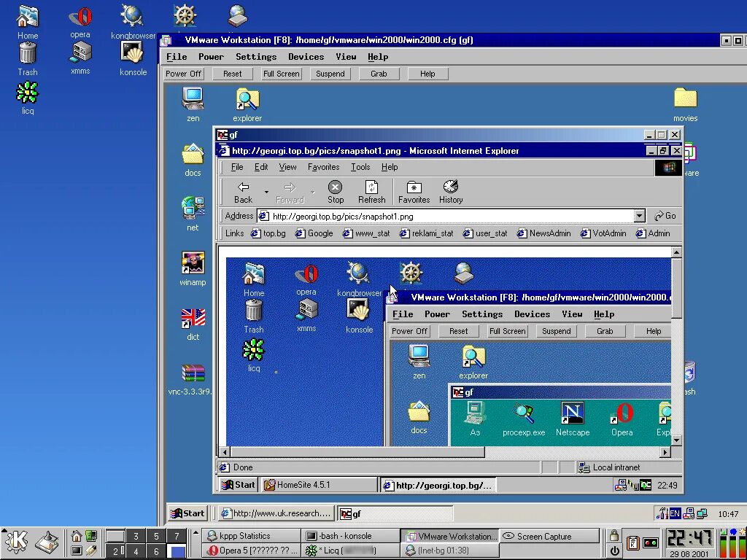Viewport: 747px width, 560px height.
Task: Click gf button on outer guest taskbar
Action: tap(395, 513)
